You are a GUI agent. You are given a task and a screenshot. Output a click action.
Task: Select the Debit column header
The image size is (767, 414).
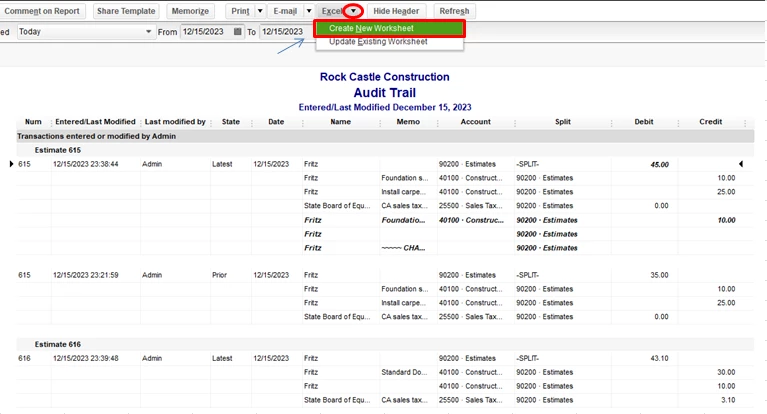coord(644,122)
